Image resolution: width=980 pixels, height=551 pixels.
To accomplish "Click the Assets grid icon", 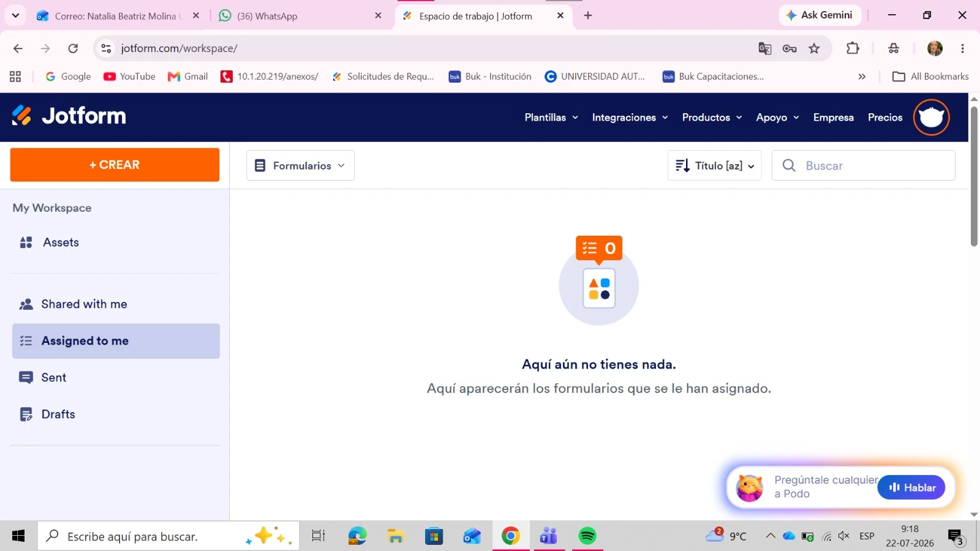I will tap(26, 242).
